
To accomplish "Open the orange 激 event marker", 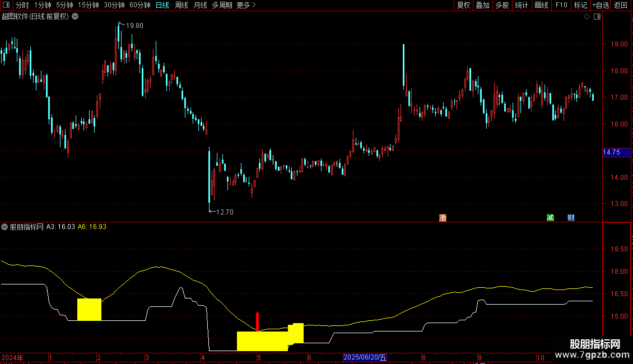I will pyautogui.click(x=443, y=218).
